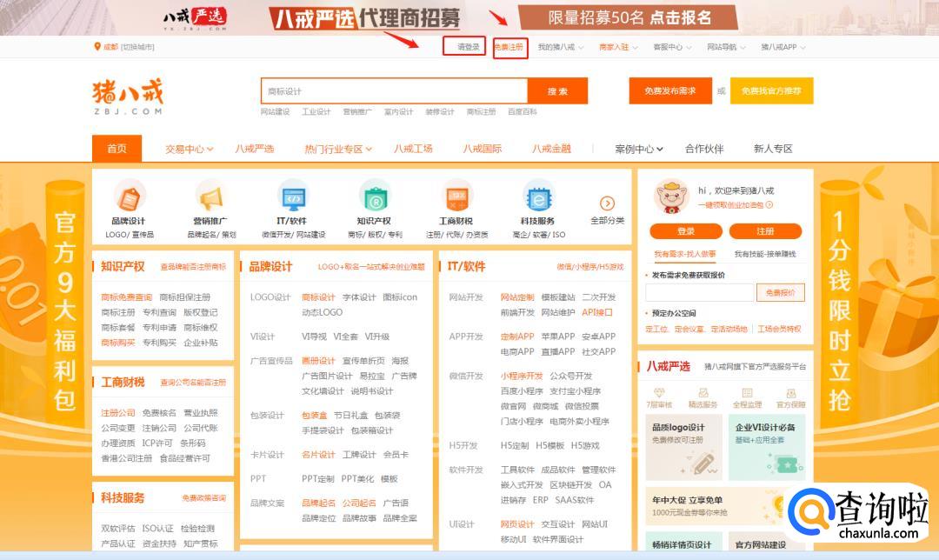Click the 包装盒 link
Viewport: 939px width, 560px height.
click(315, 415)
